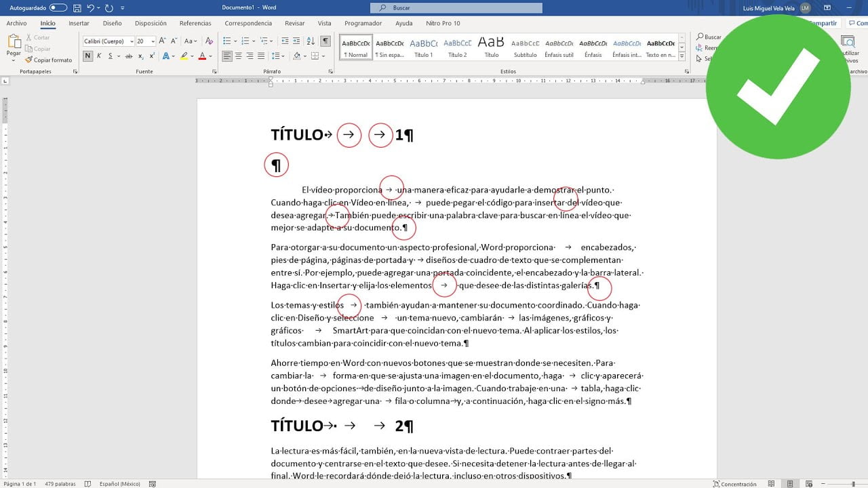Center the text alignment
868x488 pixels.
[239, 56]
